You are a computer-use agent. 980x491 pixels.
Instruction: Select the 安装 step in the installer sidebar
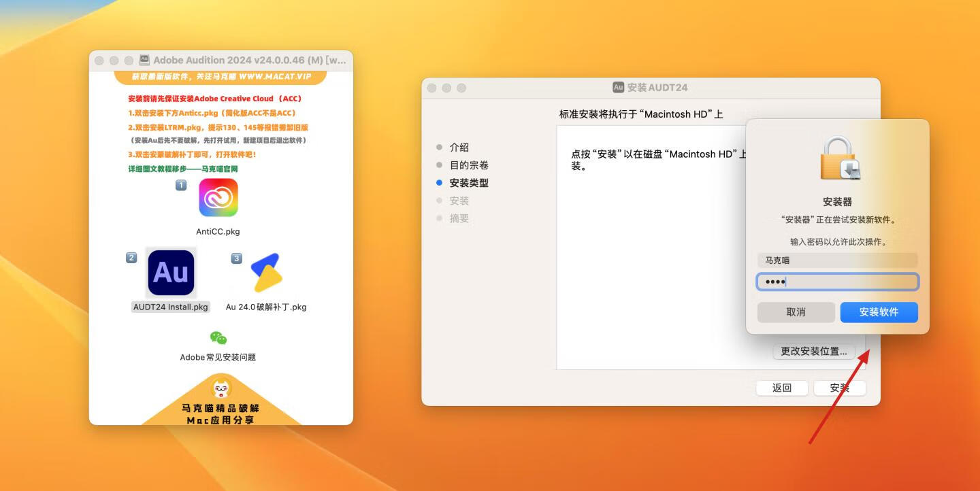click(459, 201)
